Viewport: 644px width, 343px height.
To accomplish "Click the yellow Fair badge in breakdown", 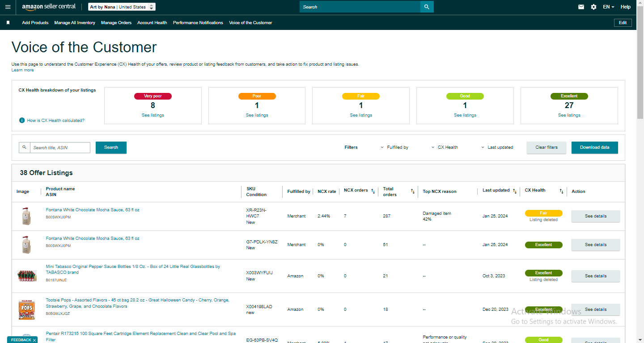I will pos(361,96).
